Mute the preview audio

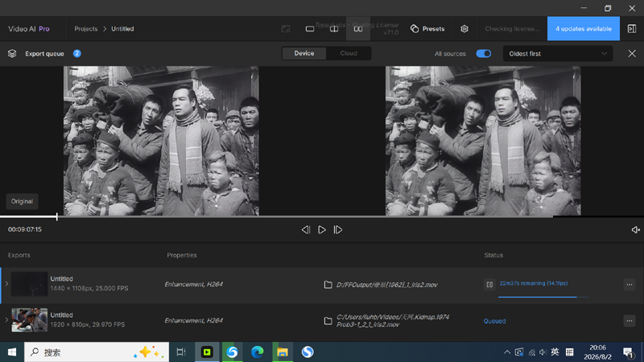click(x=635, y=230)
